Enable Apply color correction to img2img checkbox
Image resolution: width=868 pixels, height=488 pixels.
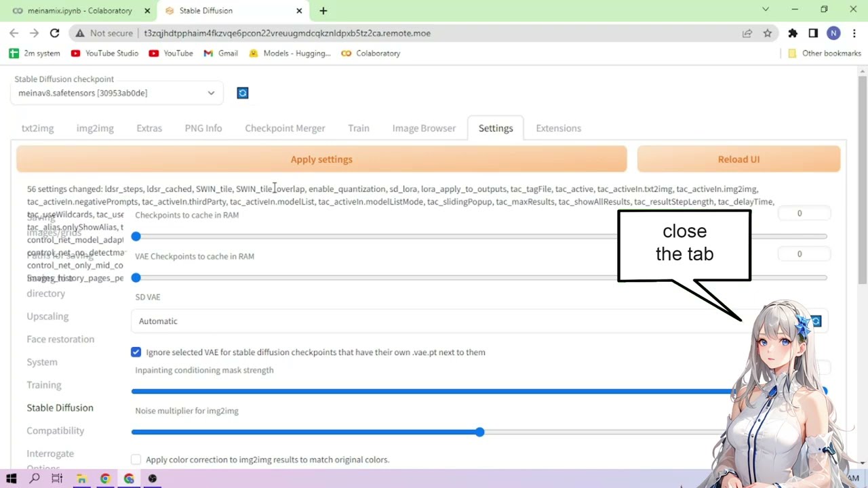(x=136, y=460)
